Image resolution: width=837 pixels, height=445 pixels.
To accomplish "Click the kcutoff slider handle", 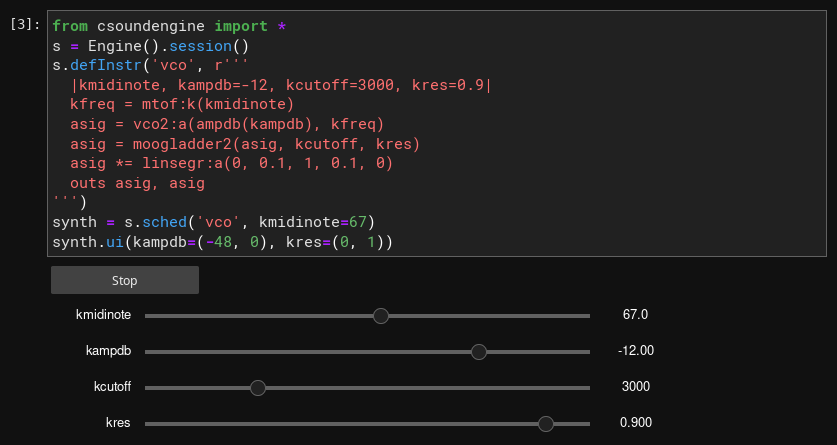I will point(258,388).
